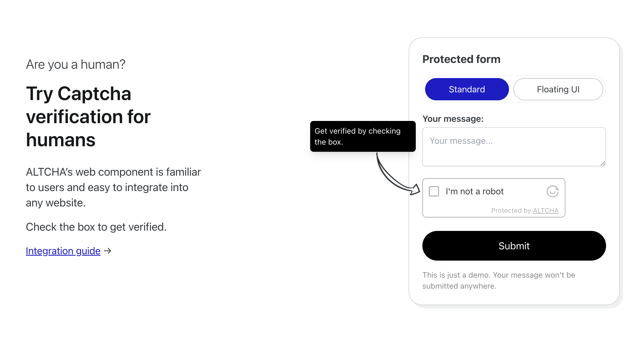This screenshot has width=644, height=345.
Task: Open the ALTCHA link in widget footer
Action: 546,211
